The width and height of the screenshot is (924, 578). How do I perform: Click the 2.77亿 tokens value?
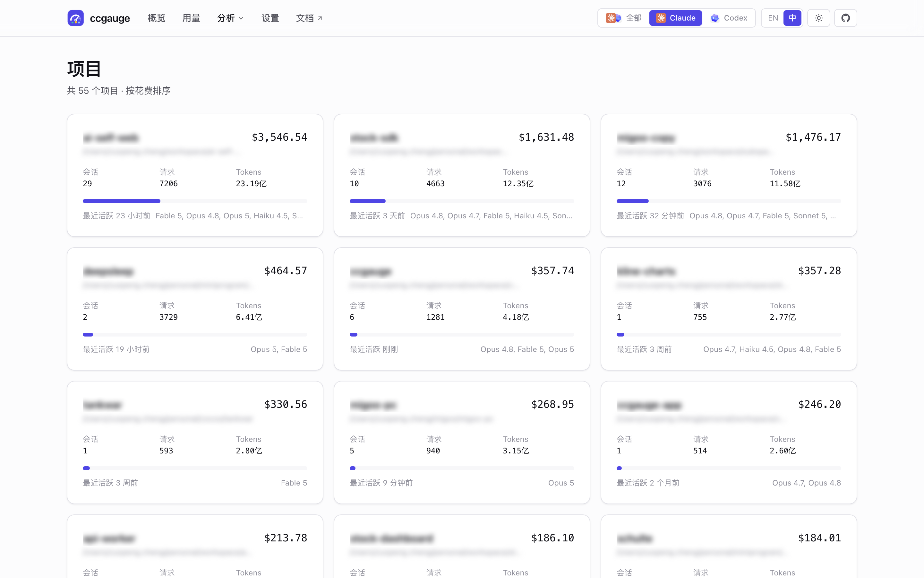[x=783, y=317]
